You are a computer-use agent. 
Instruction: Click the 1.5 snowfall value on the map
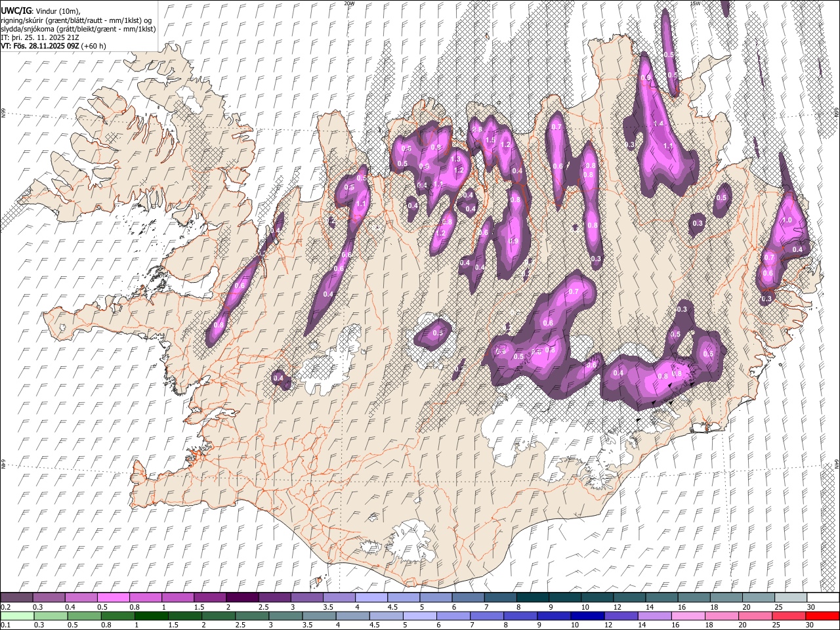(490, 140)
